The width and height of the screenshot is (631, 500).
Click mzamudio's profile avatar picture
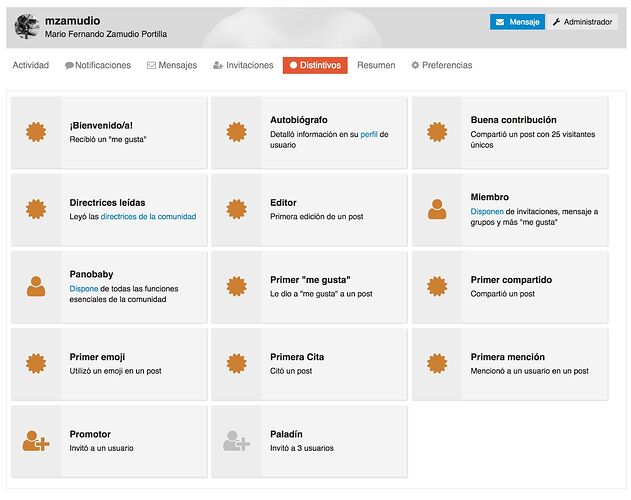pyautogui.click(x=27, y=27)
